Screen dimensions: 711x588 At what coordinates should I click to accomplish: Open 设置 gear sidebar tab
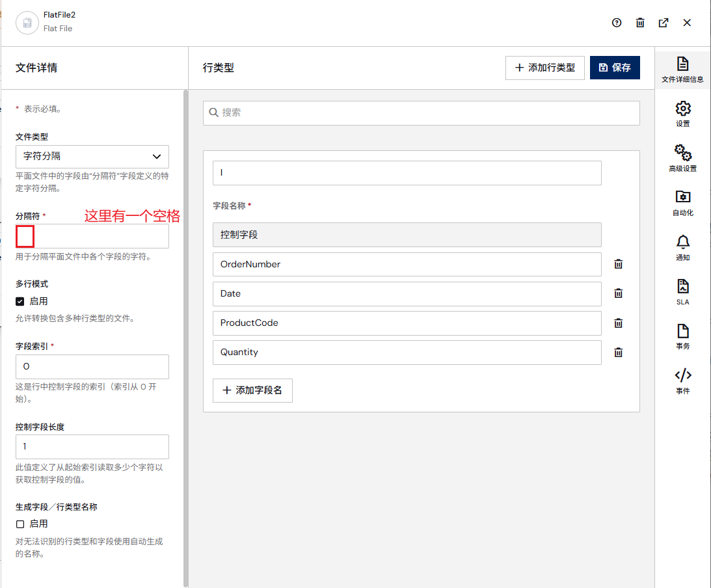tap(682, 114)
